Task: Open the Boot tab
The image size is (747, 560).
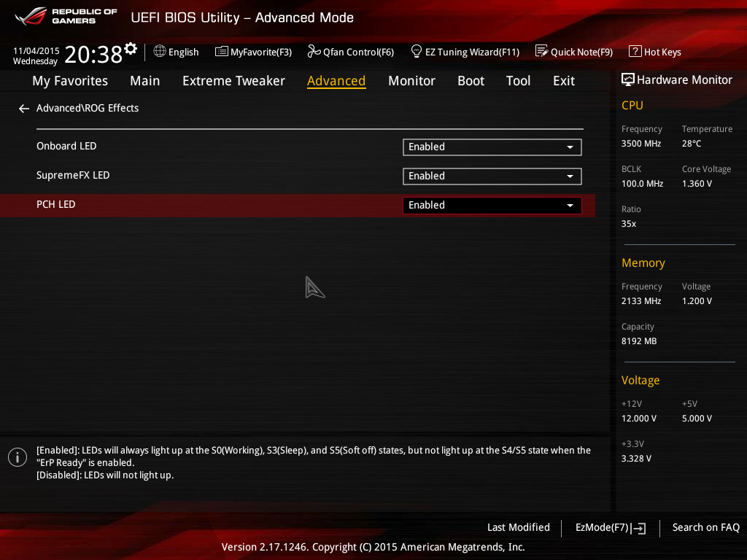Action: click(471, 81)
